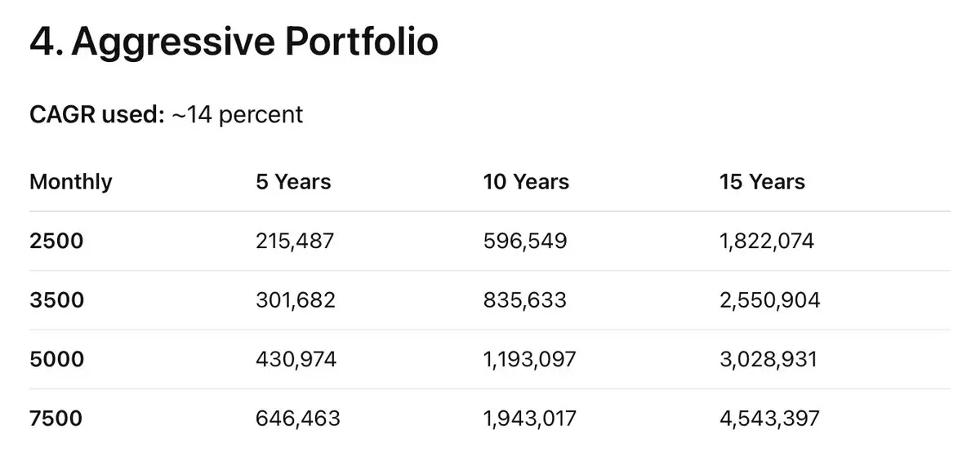Select the 2500 monthly row label
This screenshot has height=461, width=980.
pos(56,241)
